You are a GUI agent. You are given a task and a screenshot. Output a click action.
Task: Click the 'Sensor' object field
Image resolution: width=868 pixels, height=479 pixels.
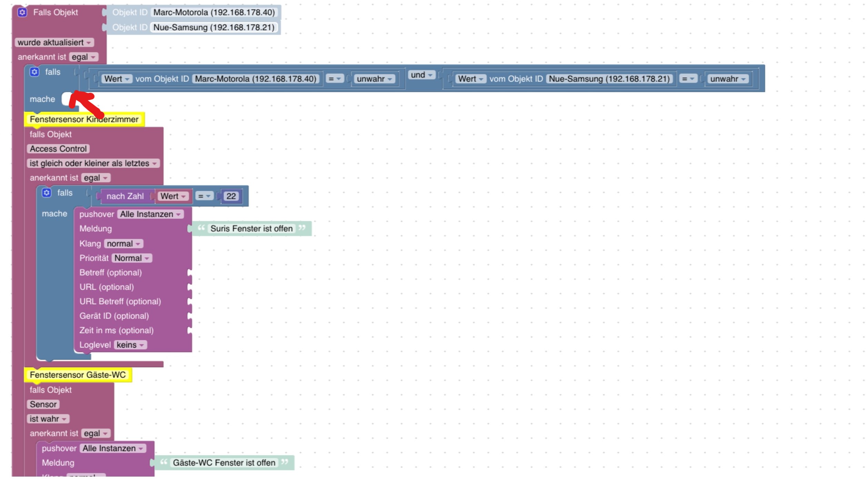[x=43, y=404]
